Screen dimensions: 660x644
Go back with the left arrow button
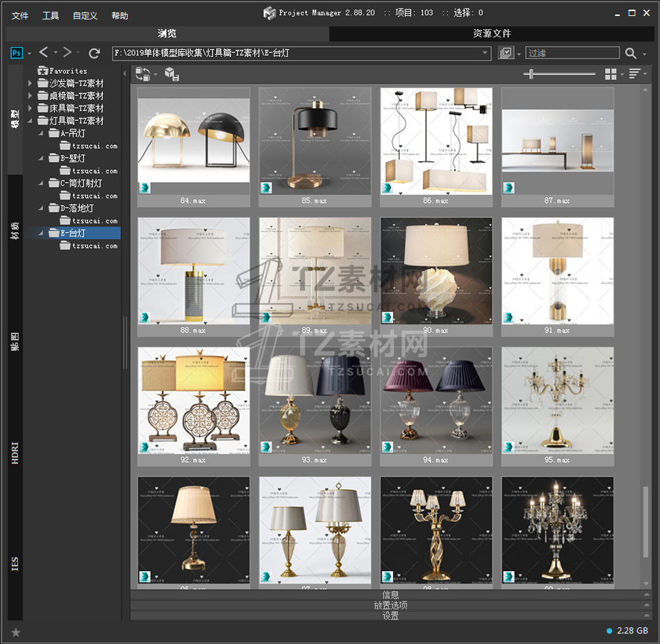pyautogui.click(x=44, y=53)
